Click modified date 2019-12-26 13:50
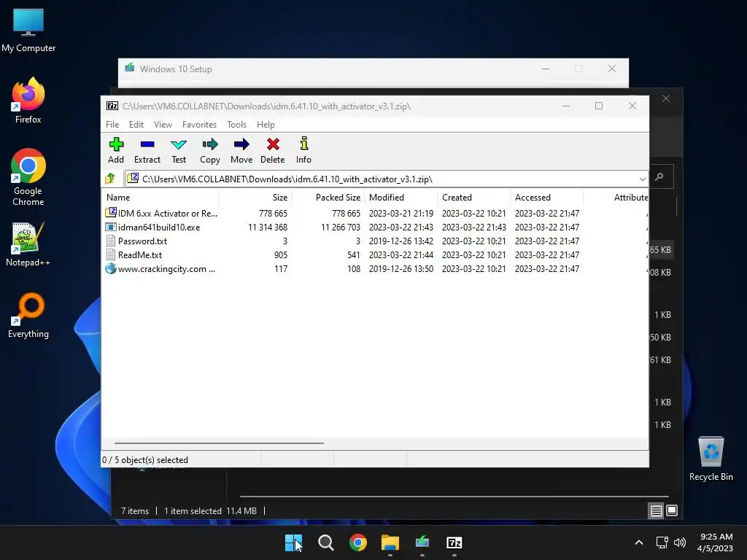The image size is (747, 560). click(401, 268)
